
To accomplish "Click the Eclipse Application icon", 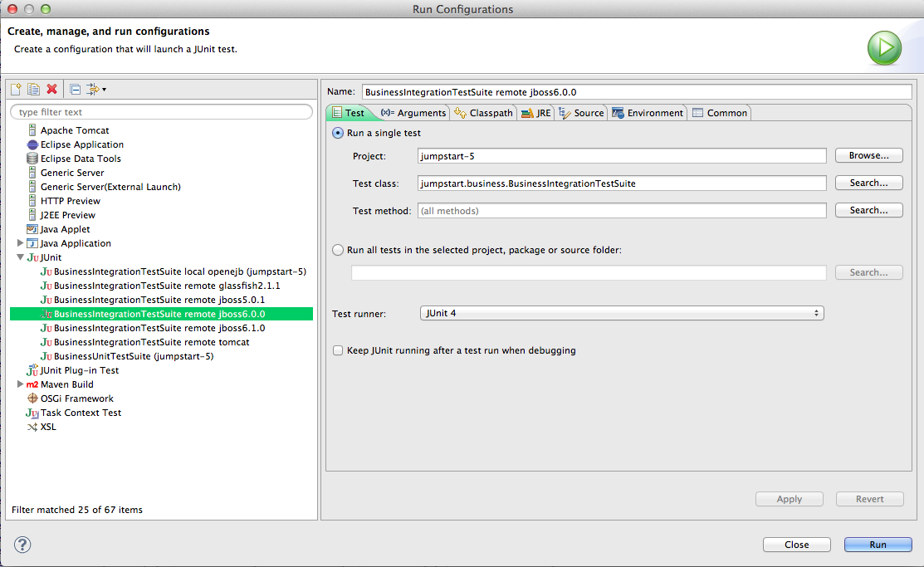I will [32, 144].
